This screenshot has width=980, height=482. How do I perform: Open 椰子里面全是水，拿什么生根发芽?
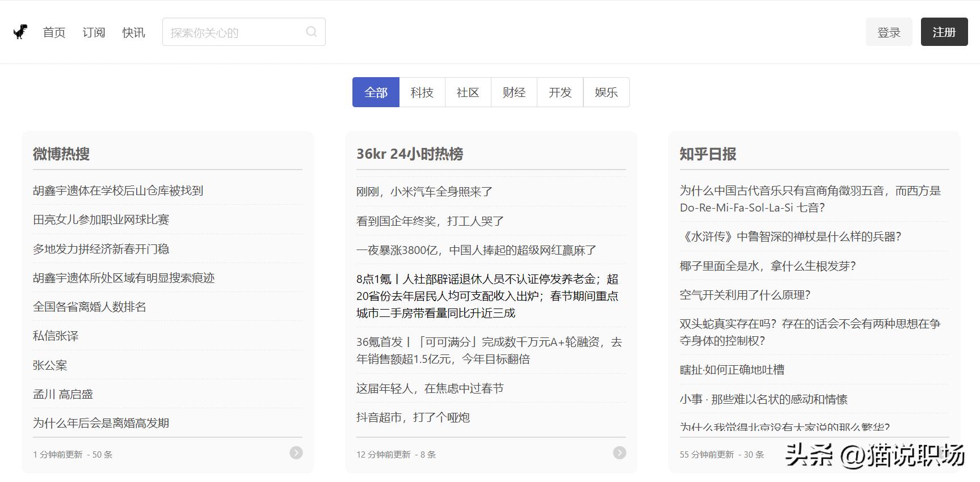[x=768, y=266]
